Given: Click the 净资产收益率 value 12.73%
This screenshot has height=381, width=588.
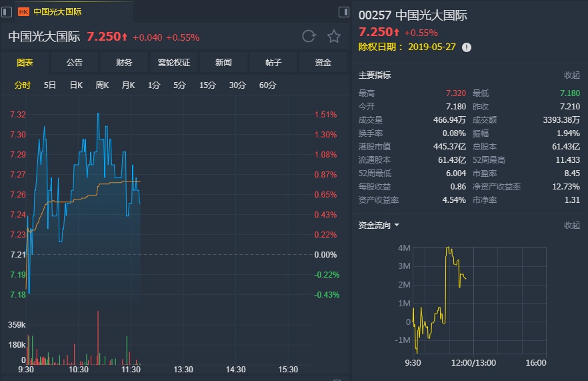Looking at the screenshot, I should coord(566,187).
